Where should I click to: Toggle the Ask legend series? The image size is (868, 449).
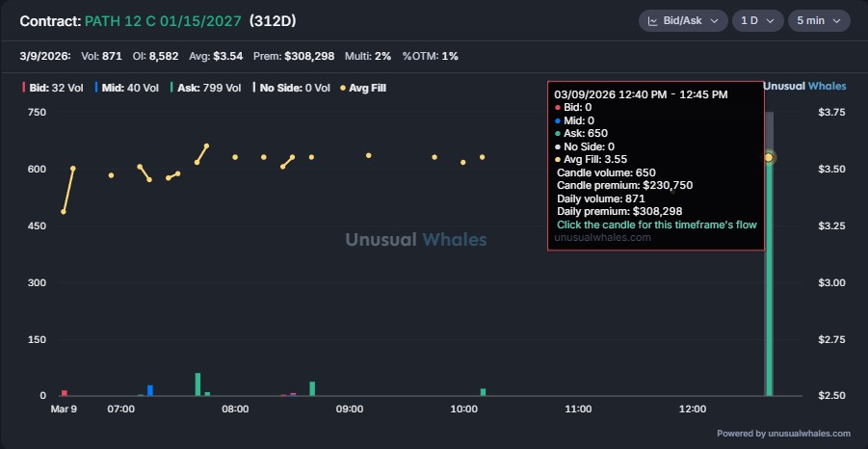[x=206, y=88]
